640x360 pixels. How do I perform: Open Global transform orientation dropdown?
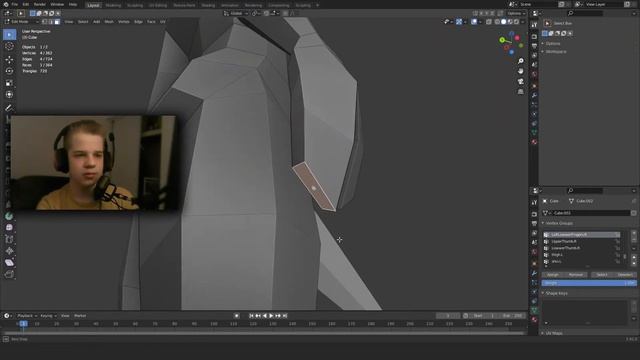click(x=236, y=13)
